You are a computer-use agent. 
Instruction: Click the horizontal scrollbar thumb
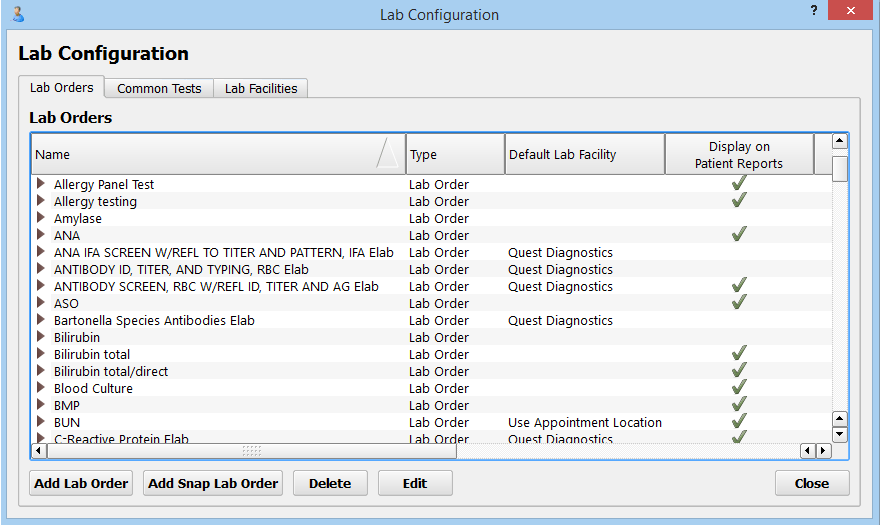pos(252,451)
